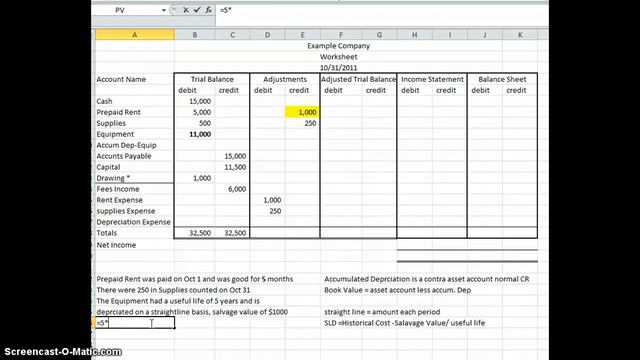
Task: Click the 'Income Statement' heading cell
Action: (432, 79)
